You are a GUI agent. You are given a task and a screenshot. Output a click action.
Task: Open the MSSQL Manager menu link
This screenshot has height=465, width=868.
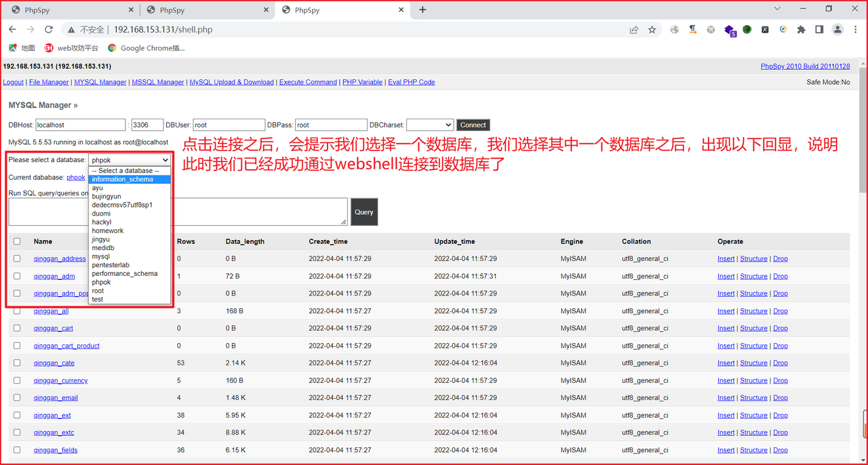tap(158, 82)
